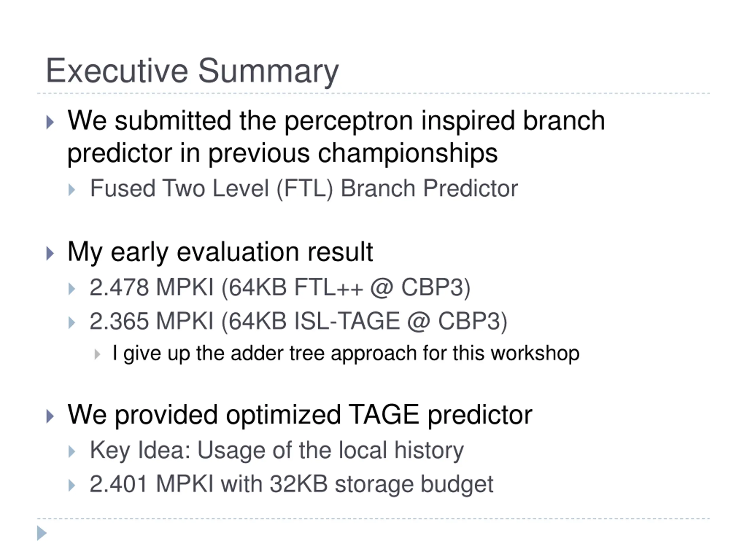Viewport: 747px width, 560px height.
Task: Click the arrow bullet before 'We provided optimized TAGE'
Action: tap(50, 416)
